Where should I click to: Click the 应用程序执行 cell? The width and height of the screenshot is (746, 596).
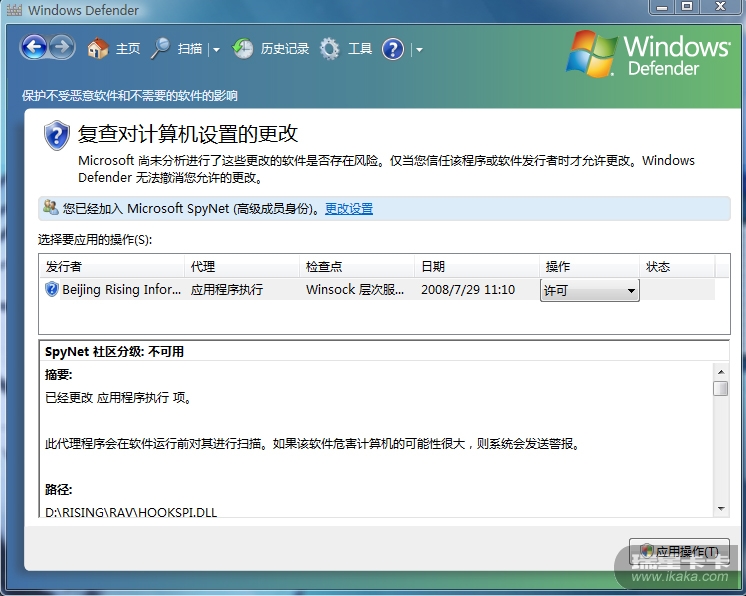click(227, 289)
